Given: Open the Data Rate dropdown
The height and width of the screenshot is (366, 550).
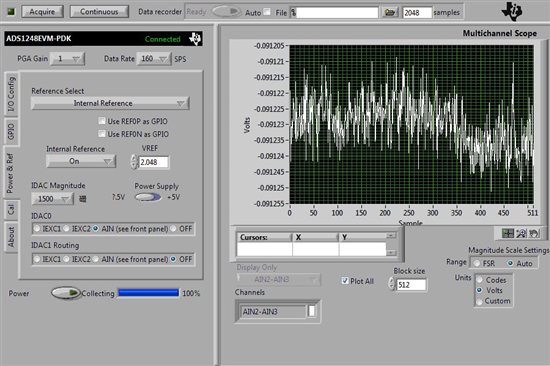Looking at the screenshot, I should pos(154,59).
